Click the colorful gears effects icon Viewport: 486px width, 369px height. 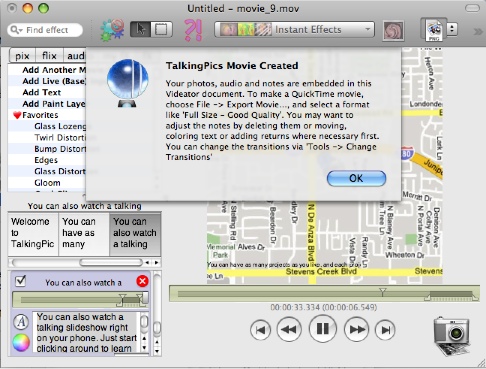click(112, 30)
